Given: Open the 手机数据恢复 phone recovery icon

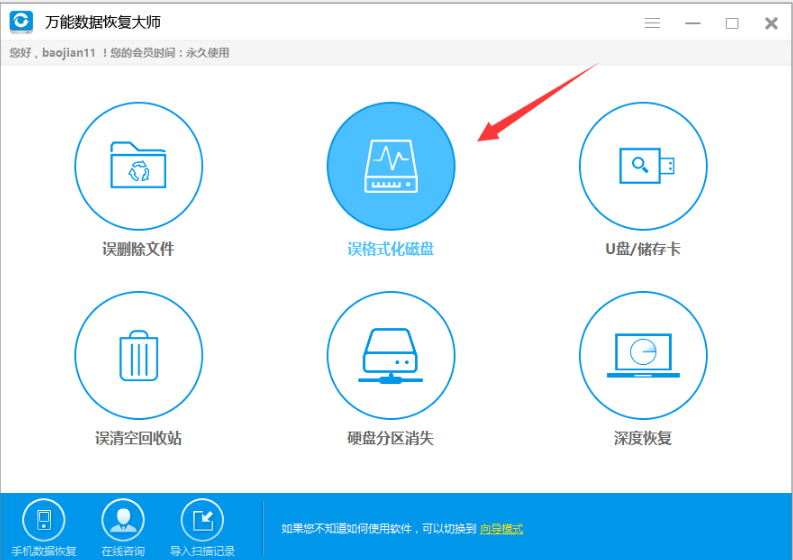Looking at the screenshot, I should [x=43, y=520].
